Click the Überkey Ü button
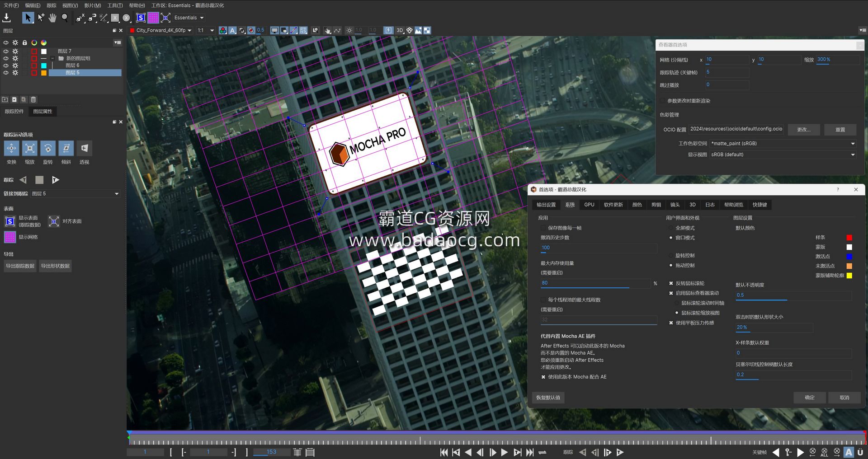Image resolution: width=868 pixels, height=459 pixels. tap(860, 452)
